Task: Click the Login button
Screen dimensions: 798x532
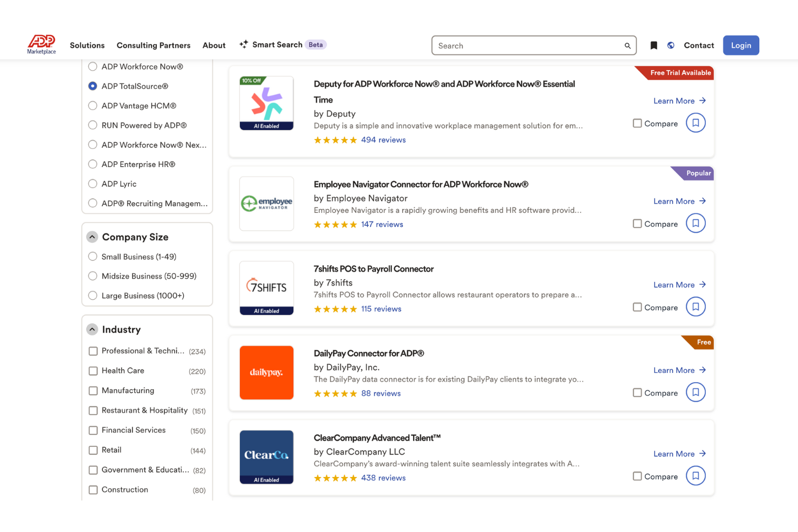Action: pyautogui.click(x=741, y=45)
